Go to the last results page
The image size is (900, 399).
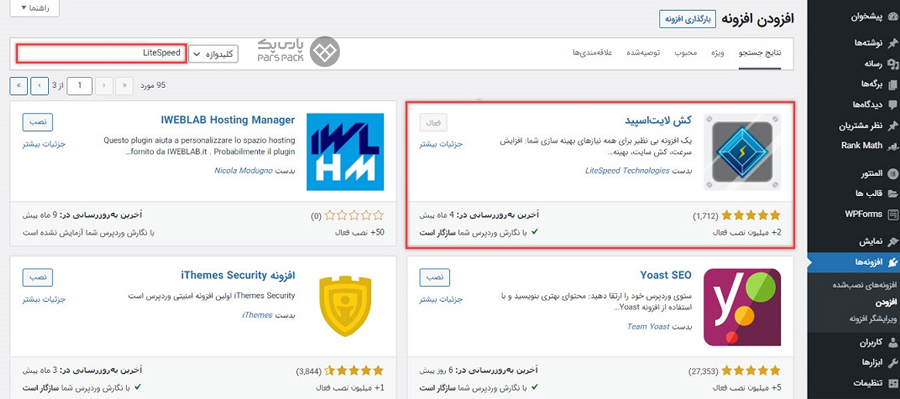coord(19,86)
